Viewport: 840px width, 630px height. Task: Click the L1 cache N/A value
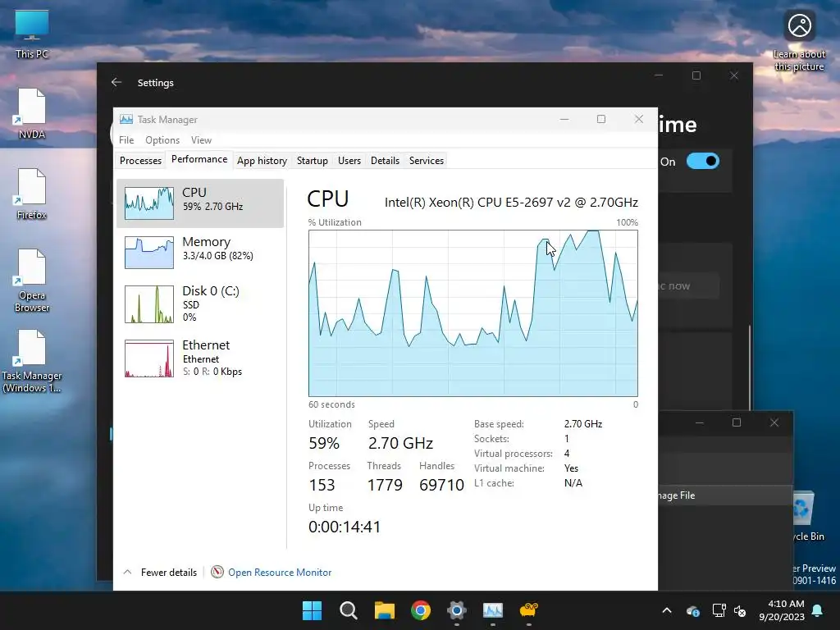point(573,483)
